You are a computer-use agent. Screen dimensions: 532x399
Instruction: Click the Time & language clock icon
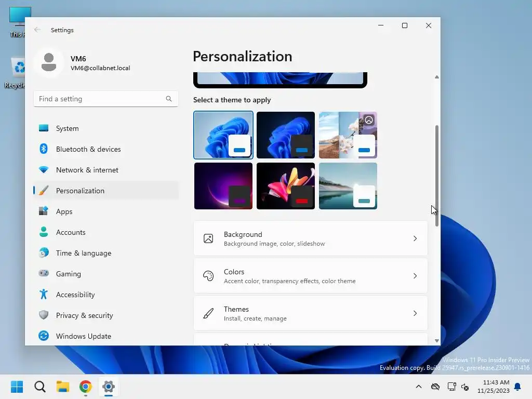click(x=44, y=253)
